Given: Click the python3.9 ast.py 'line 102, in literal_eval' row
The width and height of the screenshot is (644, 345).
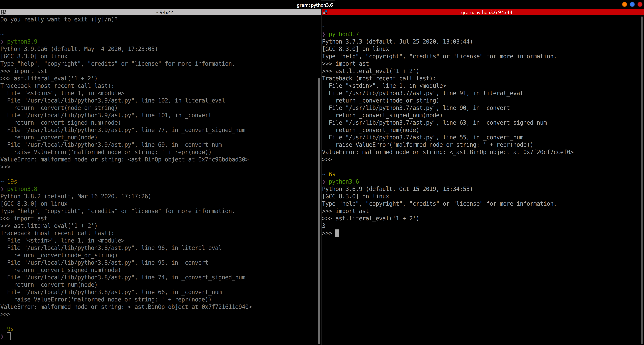Looking at the screenshot, I should [116, 101].
